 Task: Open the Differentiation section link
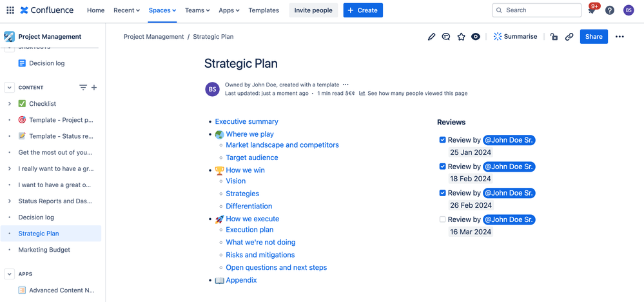(249, 206)
